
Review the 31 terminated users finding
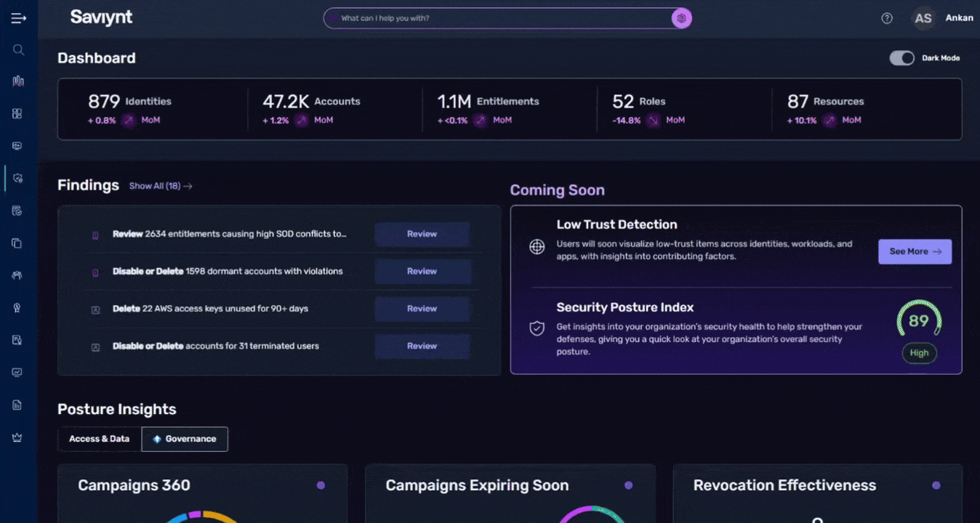point(422,346)
